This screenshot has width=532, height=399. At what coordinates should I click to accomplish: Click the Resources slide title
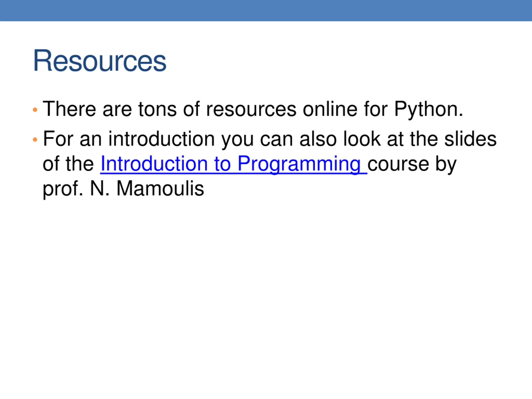(100, 61)
